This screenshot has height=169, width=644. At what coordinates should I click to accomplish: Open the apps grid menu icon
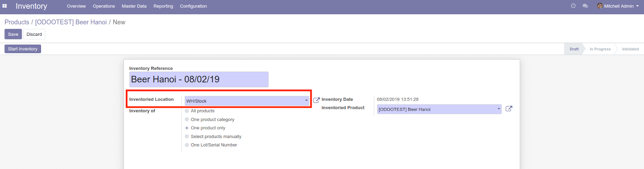click(x=5, y=6)
